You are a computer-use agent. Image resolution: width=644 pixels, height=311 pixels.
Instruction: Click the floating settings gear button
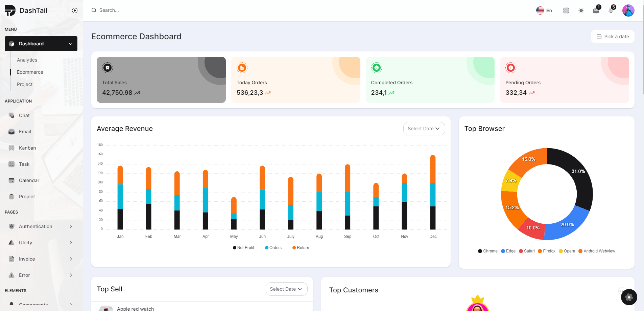click(x=629, y=297)
